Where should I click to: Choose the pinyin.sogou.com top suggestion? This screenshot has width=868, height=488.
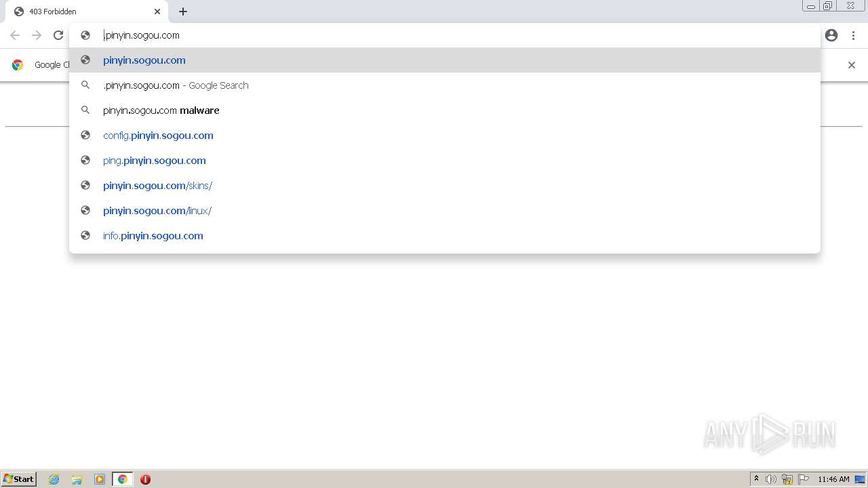445,60
